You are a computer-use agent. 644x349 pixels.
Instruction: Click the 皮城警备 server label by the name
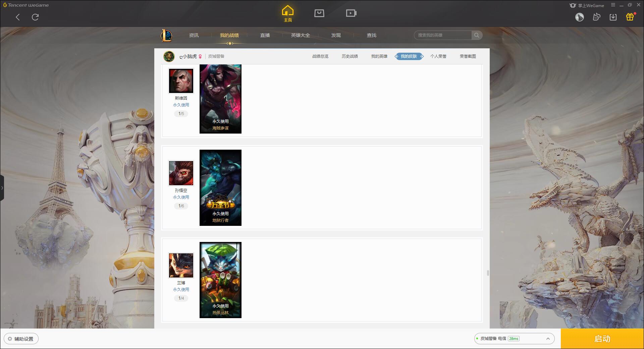pyautogui.click(x=216, y=56)
